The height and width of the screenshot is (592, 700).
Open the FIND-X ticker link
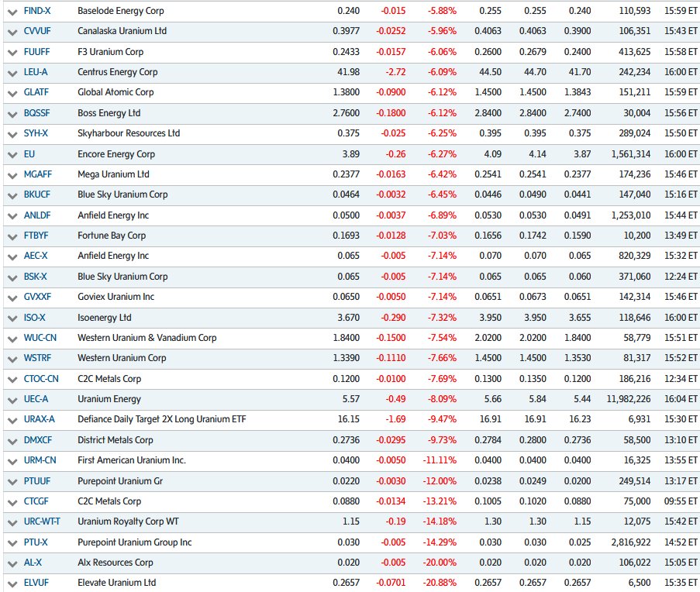(x=37, y=11)
